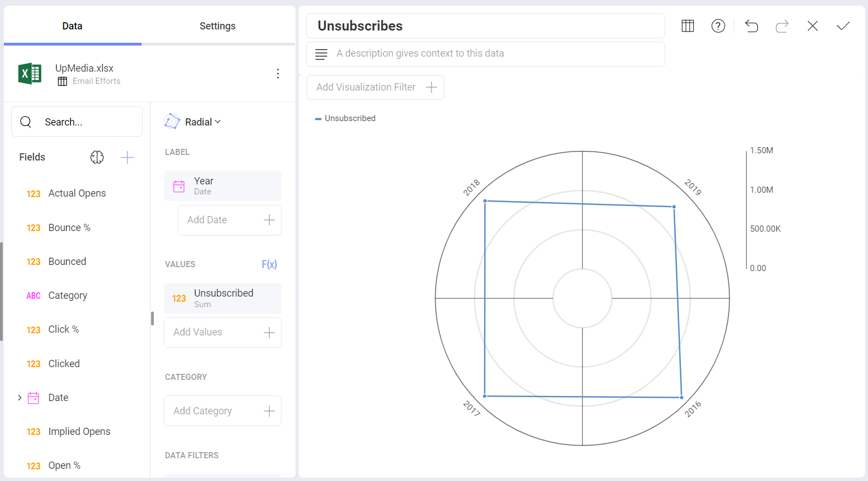Click the 2018 data point on chart
868x481 pixels.
[485, 201]
